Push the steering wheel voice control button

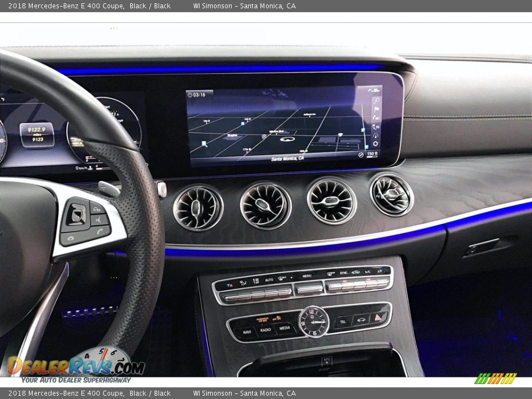coord(100,220)
